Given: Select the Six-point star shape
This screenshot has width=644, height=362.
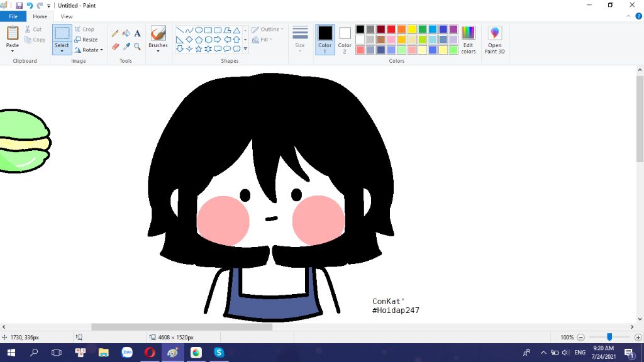Looking at the screenshot, I should 208,49.
